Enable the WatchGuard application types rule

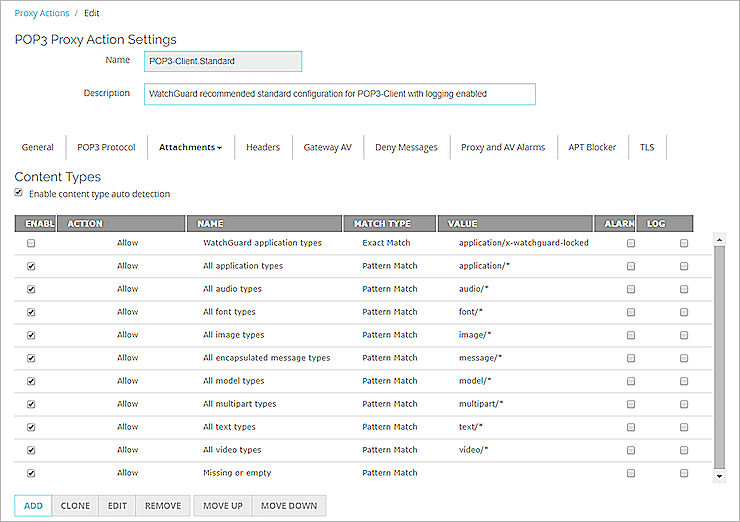click(31, 243)
